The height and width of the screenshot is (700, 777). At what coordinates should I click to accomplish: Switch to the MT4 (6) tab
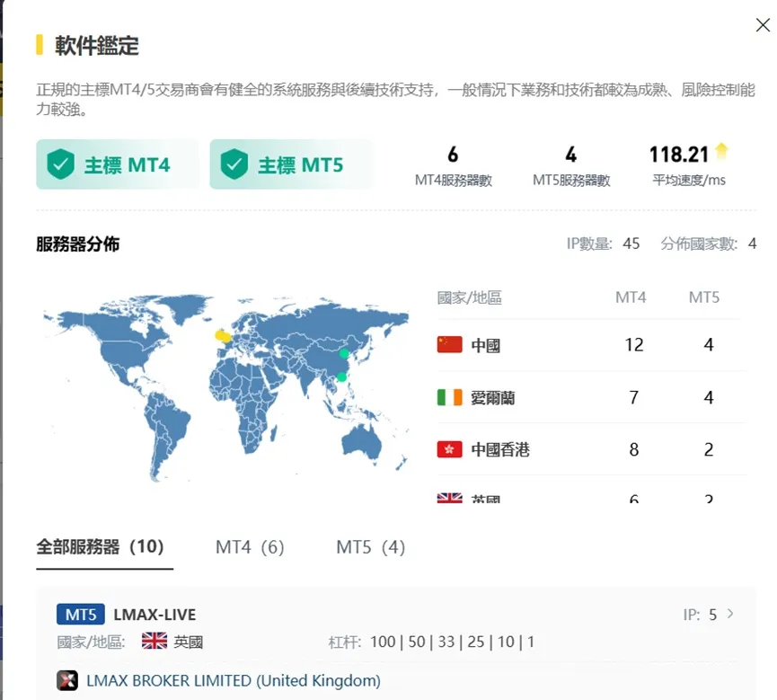point(250,547)
